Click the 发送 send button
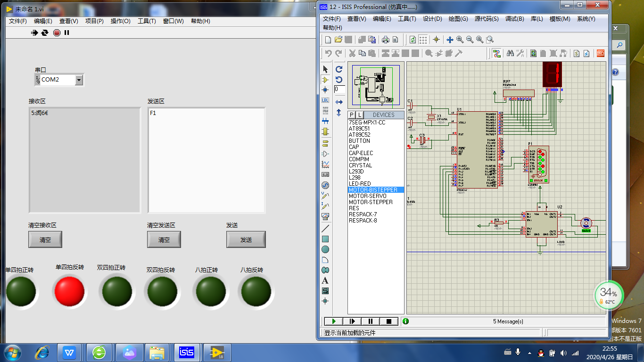The width and height of the screenshot is (644, 362). (x=246, y=239)
